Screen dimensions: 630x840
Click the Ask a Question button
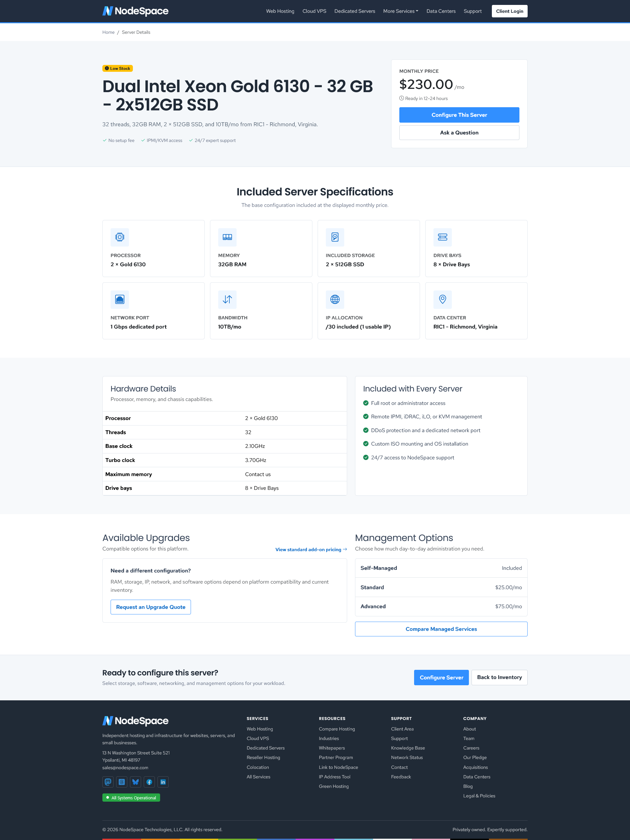click(x=459, y=132)
